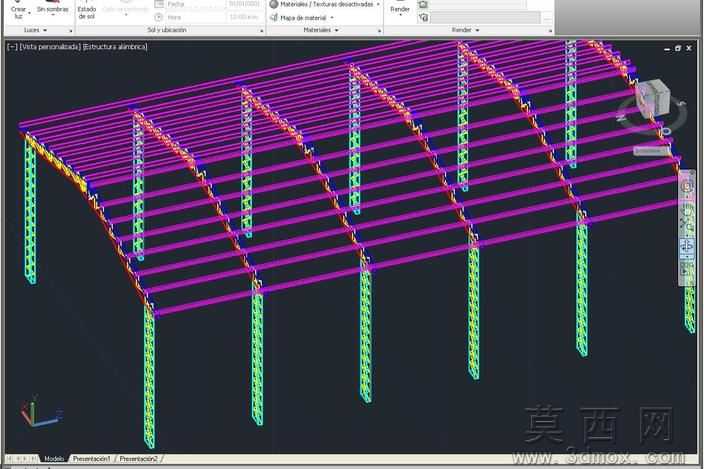Click the [-] viewport controls label

pos(13,47)
